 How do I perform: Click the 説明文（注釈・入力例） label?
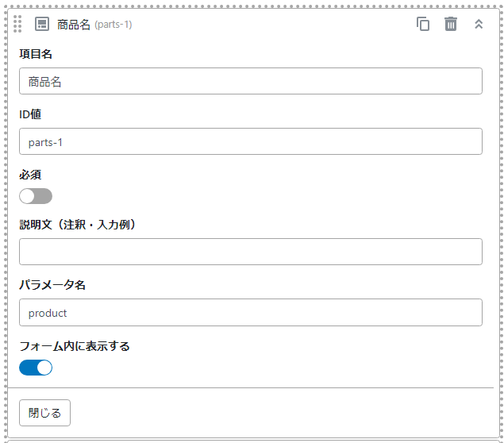(x=79, y=225)
